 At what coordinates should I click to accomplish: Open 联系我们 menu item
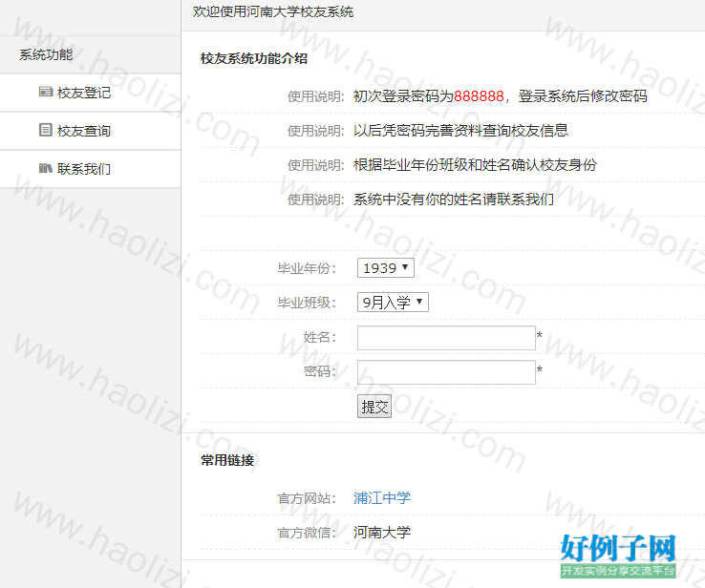pyautogui.click(x=91, y=169)
